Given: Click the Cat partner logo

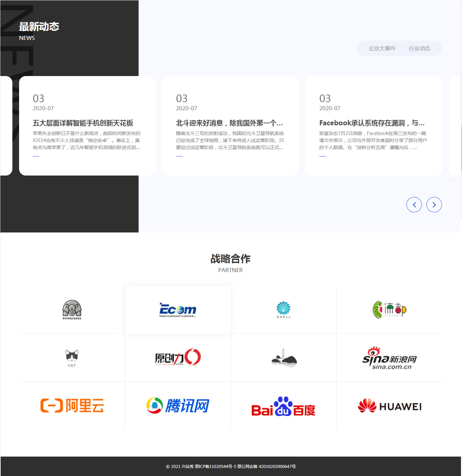Looking at the screenshot, I should (72, 358).
